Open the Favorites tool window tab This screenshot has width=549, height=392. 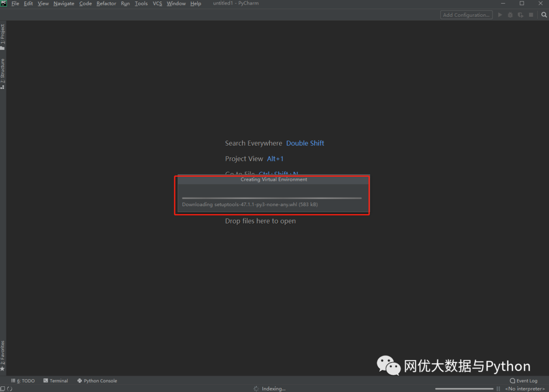coord(3,355)
